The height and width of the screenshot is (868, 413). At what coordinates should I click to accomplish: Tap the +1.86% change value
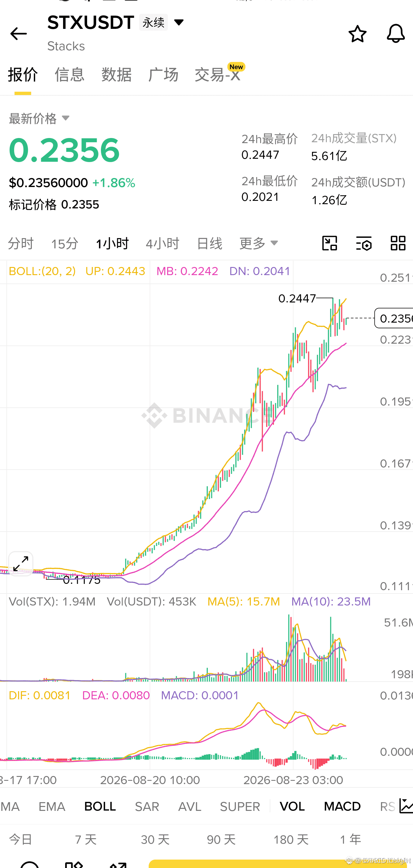coord(114,183)
